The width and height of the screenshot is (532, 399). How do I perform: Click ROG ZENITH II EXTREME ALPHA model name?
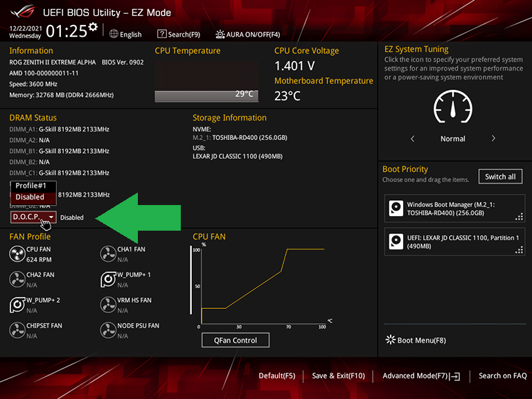[x=53, y=62]
